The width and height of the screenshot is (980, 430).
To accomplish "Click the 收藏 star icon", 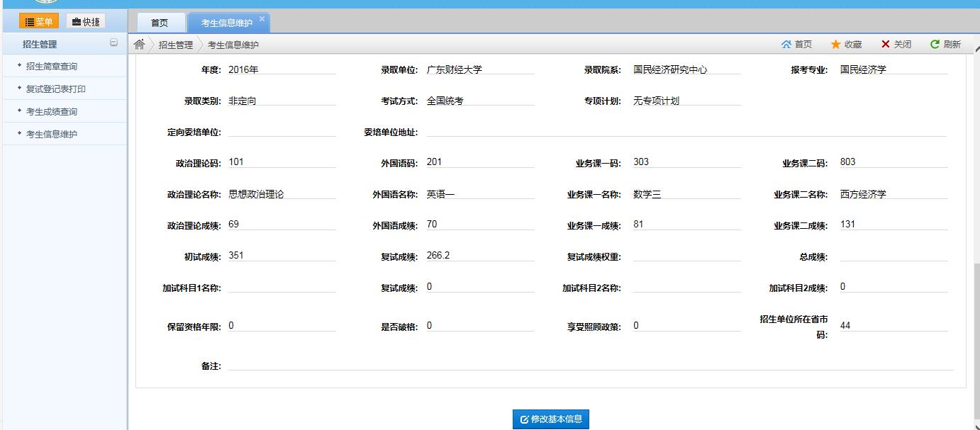I will pos(836,45).
